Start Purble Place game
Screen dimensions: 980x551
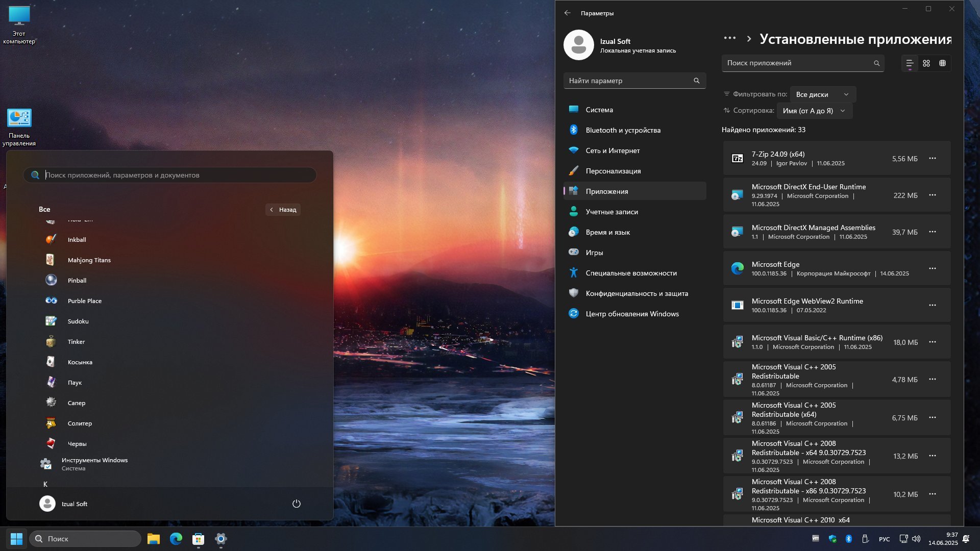(169, 301)
